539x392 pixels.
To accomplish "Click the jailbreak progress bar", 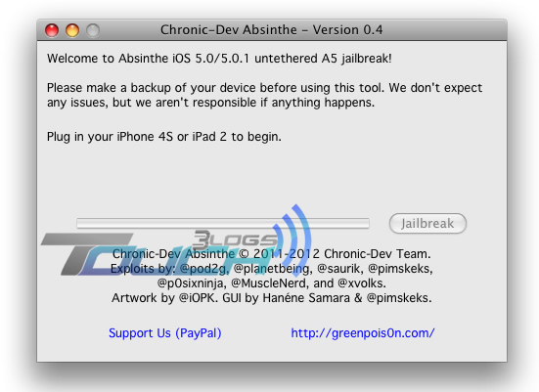I will (223, 223).
